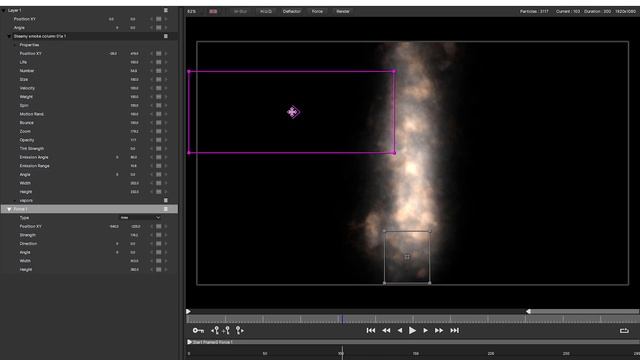Click the fast-forward button
The image size is (640, 360).
click(439, 331)
